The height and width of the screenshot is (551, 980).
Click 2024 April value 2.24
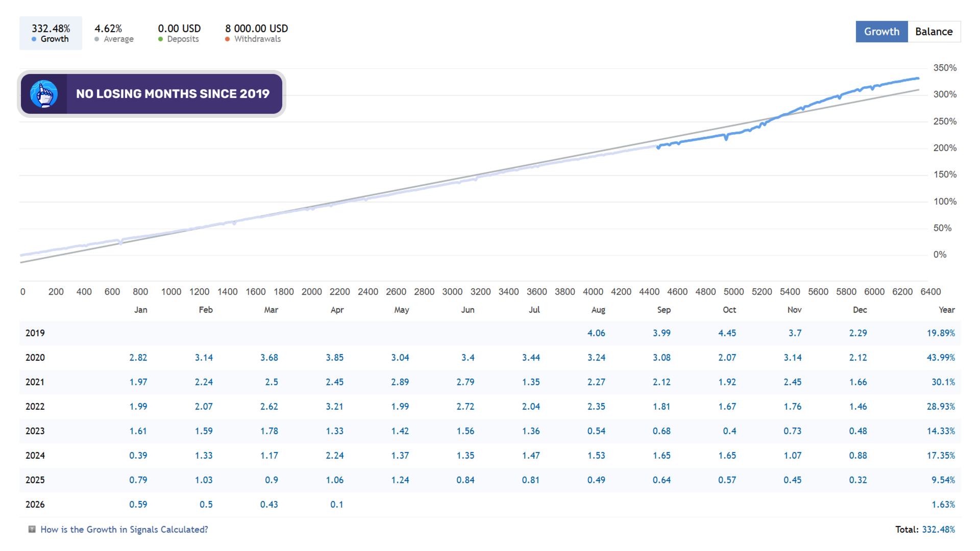pyautogui.click(x=334, y=456)
